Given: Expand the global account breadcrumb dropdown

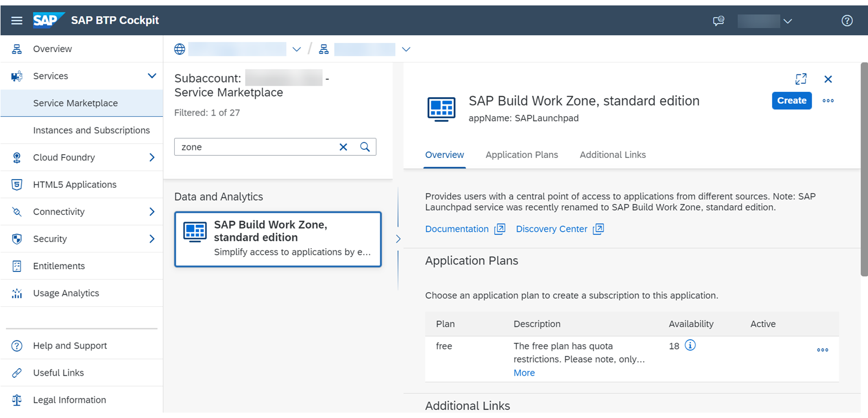Looking at the screenshot, I should tap(297, 49).
